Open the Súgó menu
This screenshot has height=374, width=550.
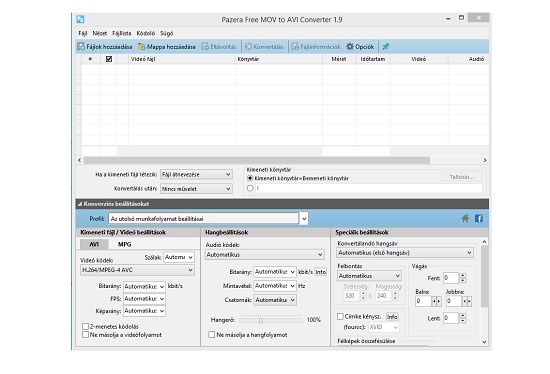(167, 33)
